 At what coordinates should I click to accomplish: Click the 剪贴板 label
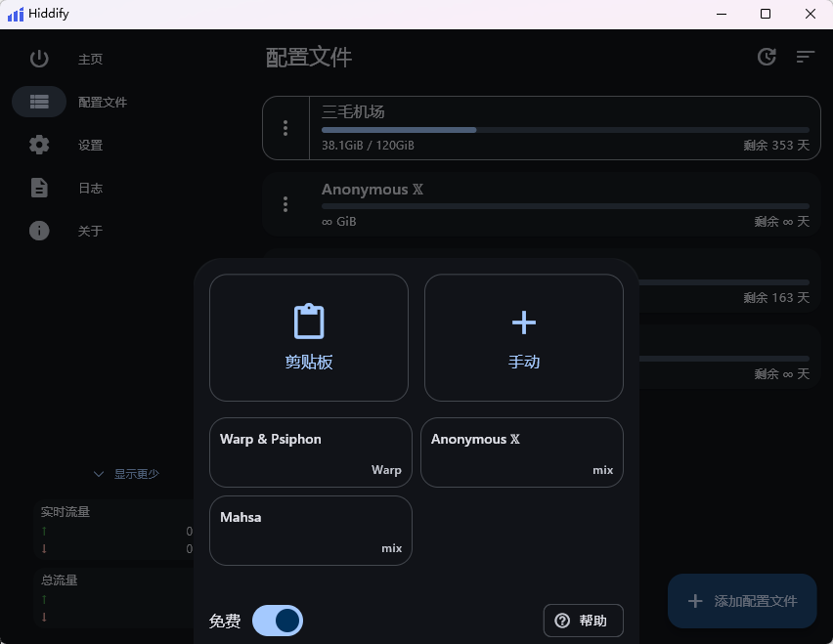[309, 362]
